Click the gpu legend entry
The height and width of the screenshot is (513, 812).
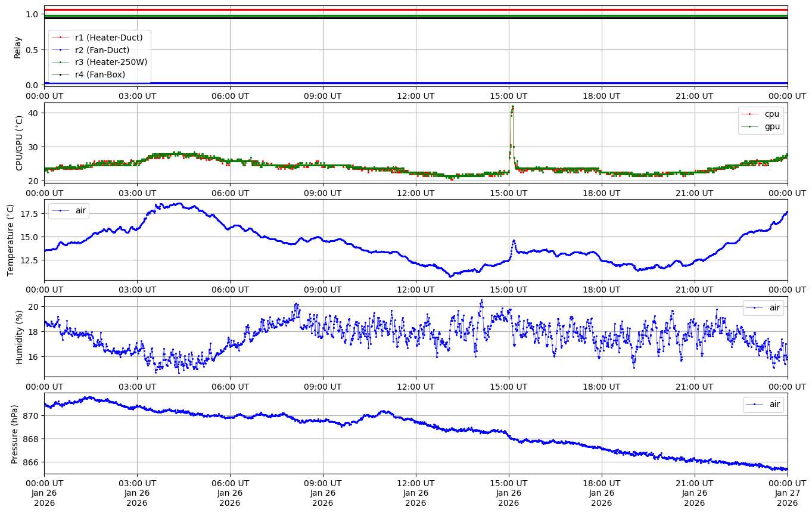tap(771, 126)
